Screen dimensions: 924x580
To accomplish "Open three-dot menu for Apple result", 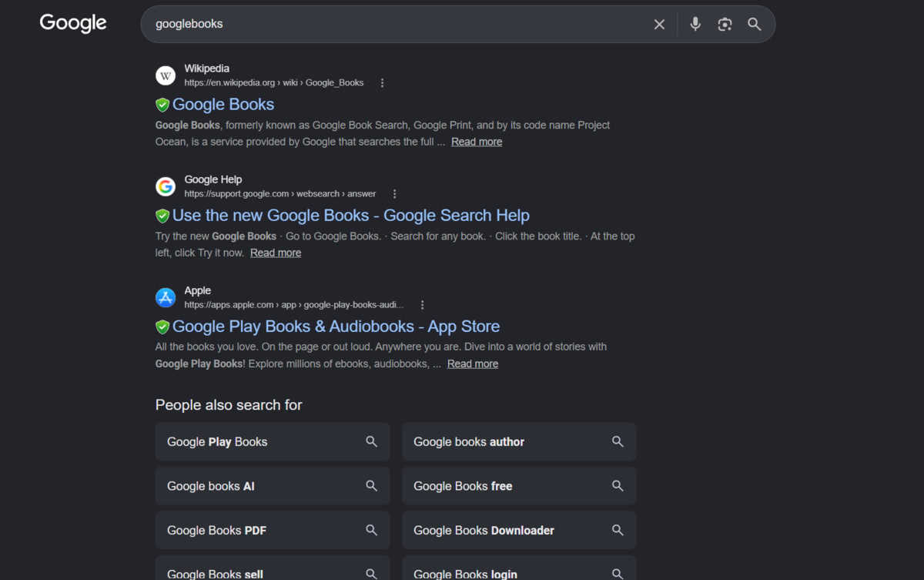I will tap(422, 305).
